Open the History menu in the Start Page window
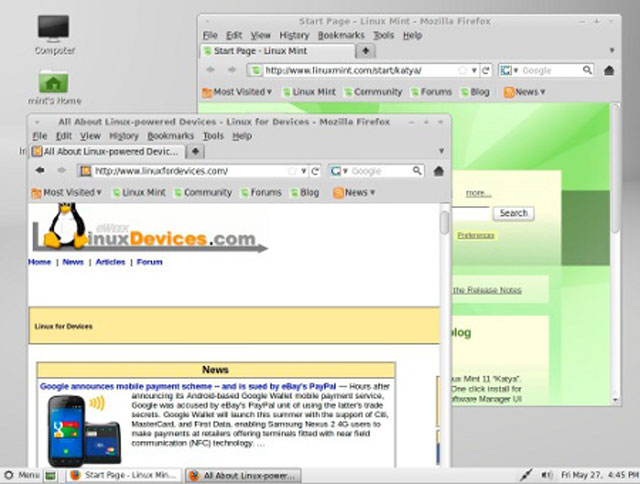640x484 pixels. click(294, 35)
